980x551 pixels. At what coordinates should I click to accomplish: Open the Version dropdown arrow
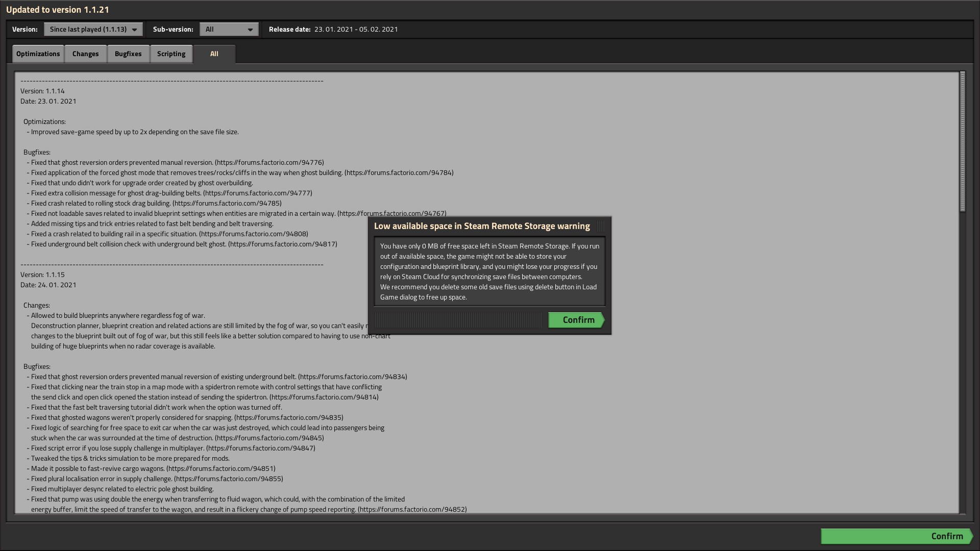point(134,30)
